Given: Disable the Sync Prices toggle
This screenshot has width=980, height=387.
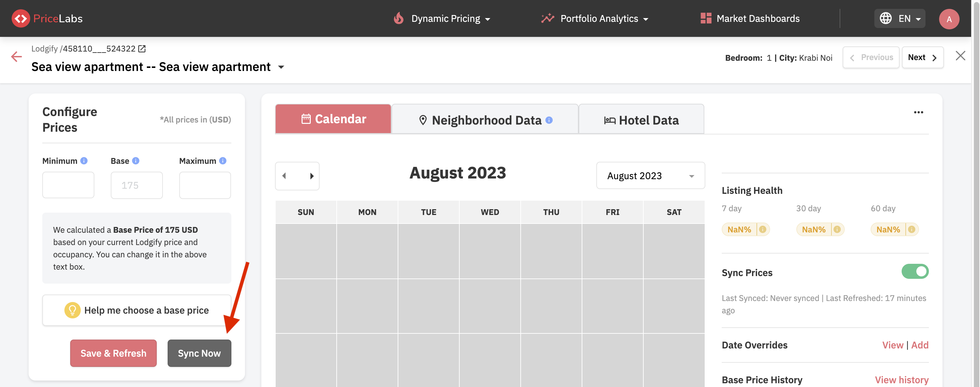Looking at the screenshot, I should click(x=915, y=271).
